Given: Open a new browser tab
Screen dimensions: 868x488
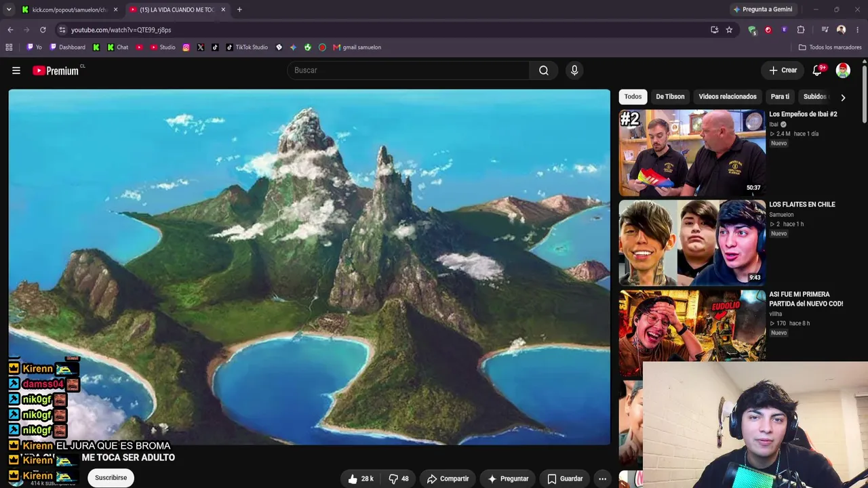Looking at the screenshot, I should [239, 9].
